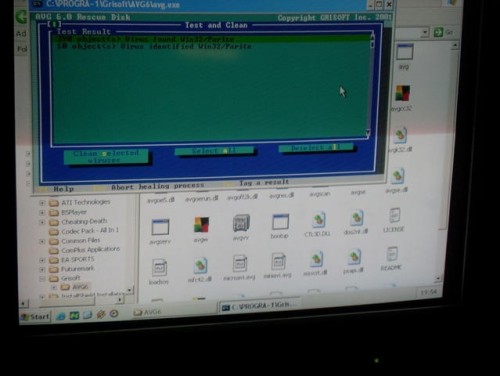The image size is (500, 376).
Task: Click the Go button in Explorer
Action: click(x=444, y=32)
